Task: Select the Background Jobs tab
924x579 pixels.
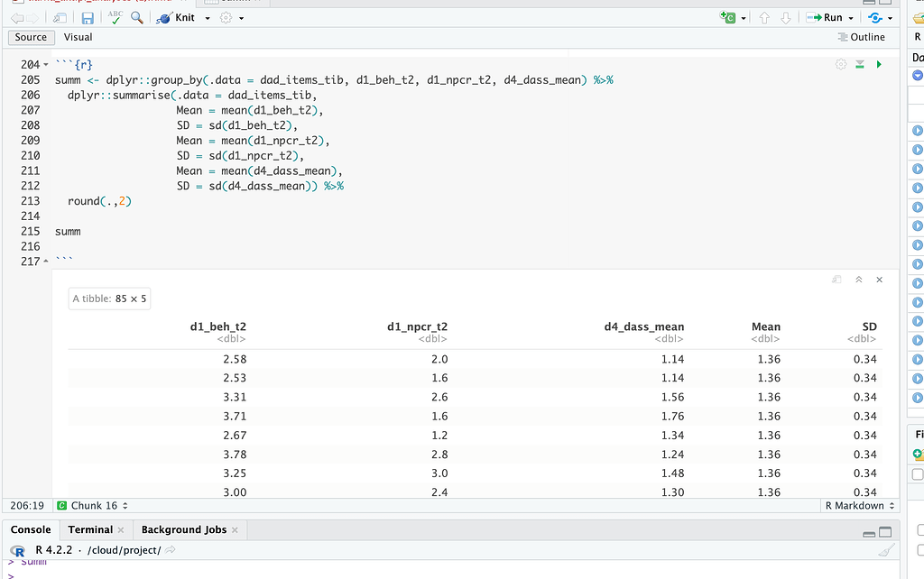Action: click(x=184, y=529)
